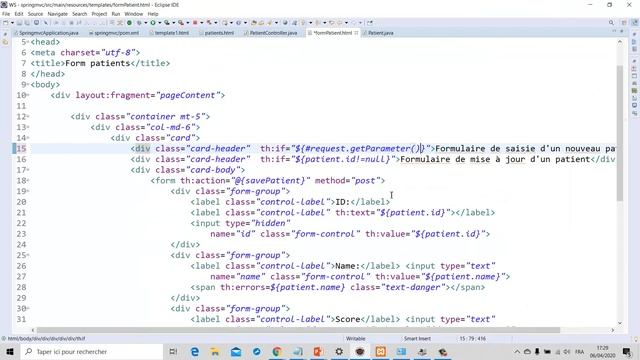Maximize the editor area
Viewport: 640px width, 360px height.
[622, 31]
